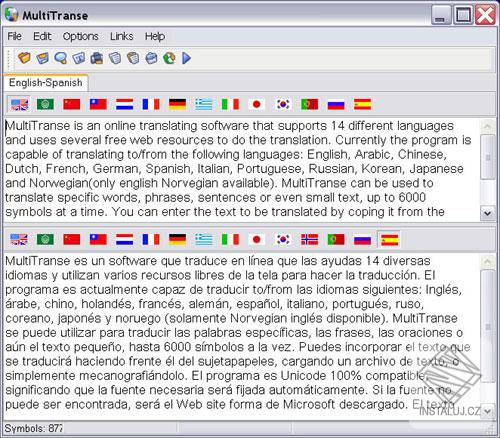Click the source text scrollbar thumb
The width and height of the screenshot is (500, 438).
(488, 157)
